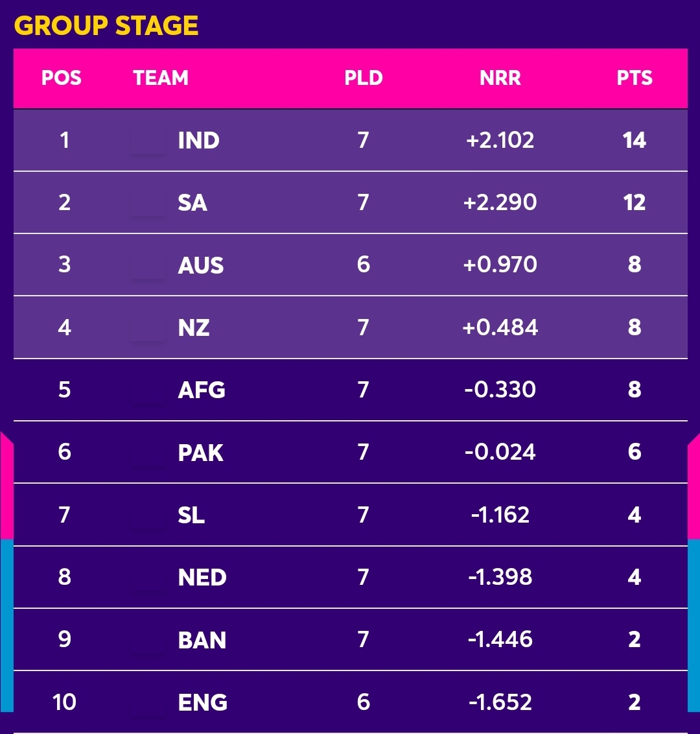Select the BAN team entry
Viewport: 700px width, 734px height.
click(351, 639)
